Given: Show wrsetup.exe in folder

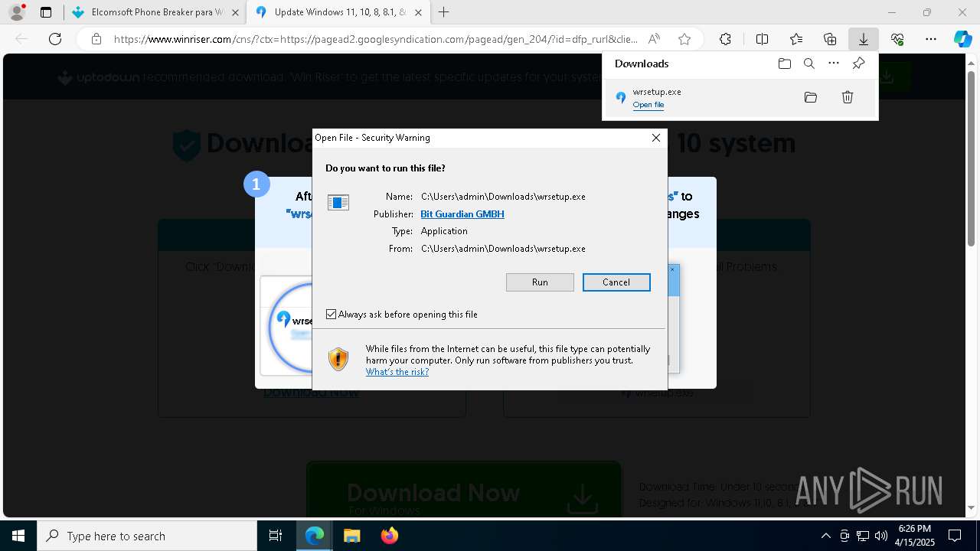Looking at the screenshot, I should pyautogui.click(x=811, y=97).
